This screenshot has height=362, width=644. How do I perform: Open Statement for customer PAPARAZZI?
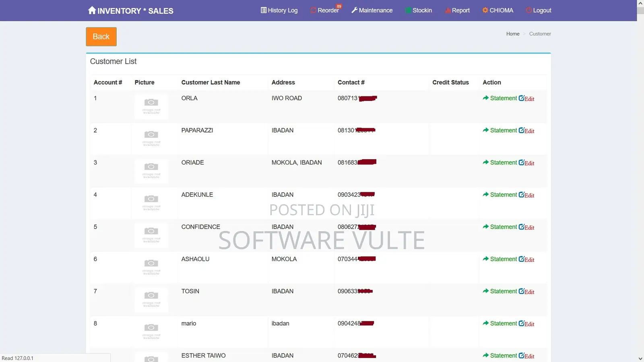coord(500,130)
